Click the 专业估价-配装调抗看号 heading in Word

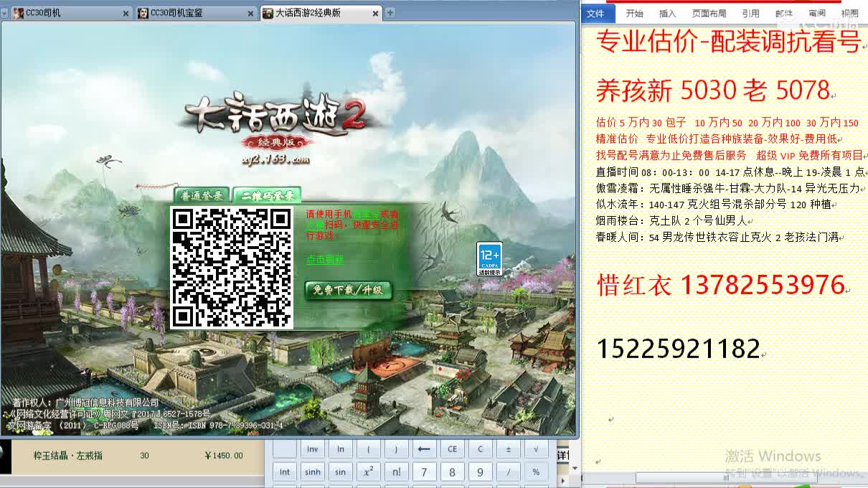[728, 42]
